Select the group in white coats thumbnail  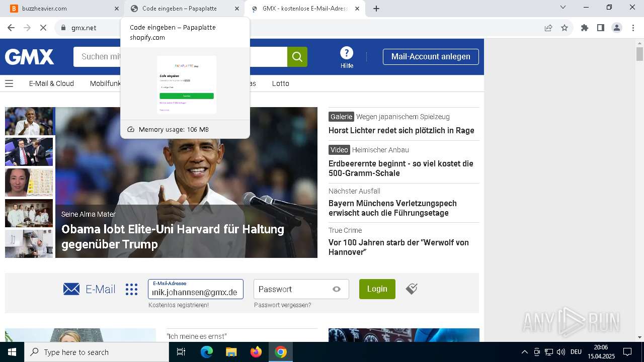point(29,213)
